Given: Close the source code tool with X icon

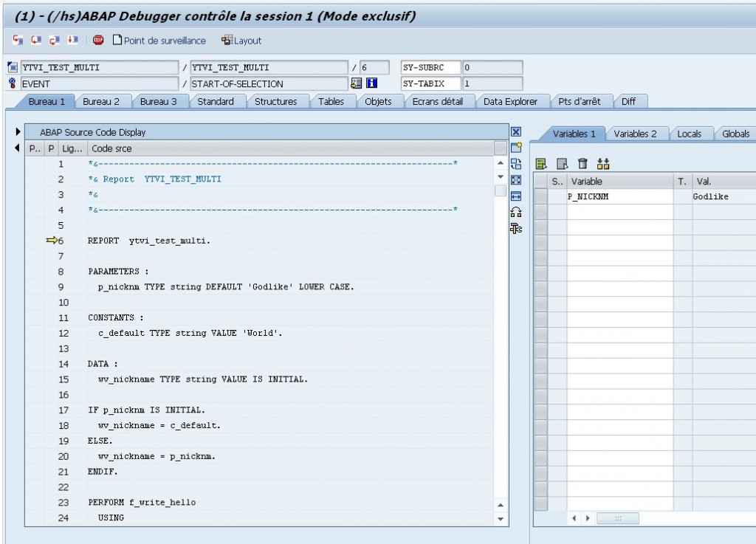Looking at the screenshot, I should tap(516, 132).
